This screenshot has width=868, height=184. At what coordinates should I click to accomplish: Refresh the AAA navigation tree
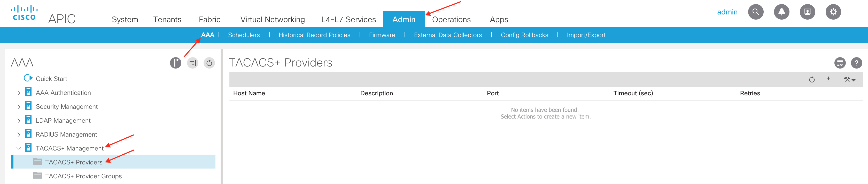click(x=209, y=63)
